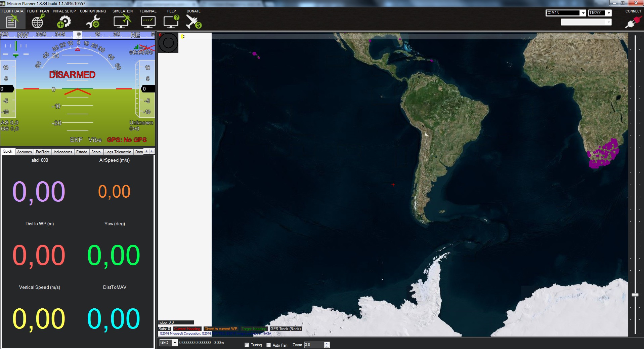Enable the Tuning checkbox
This screenshot has height=349, width=644.
(247, 345)
